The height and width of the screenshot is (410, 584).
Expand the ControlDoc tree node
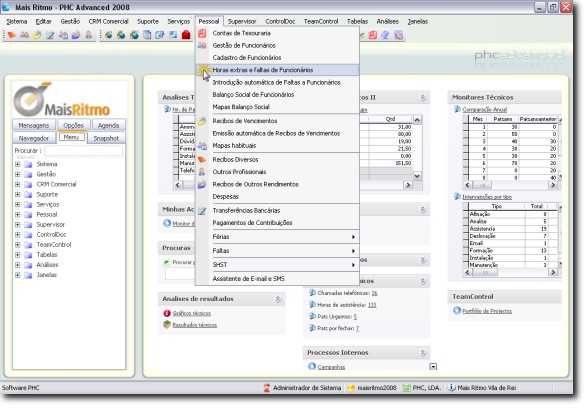(x=18, y=235)
